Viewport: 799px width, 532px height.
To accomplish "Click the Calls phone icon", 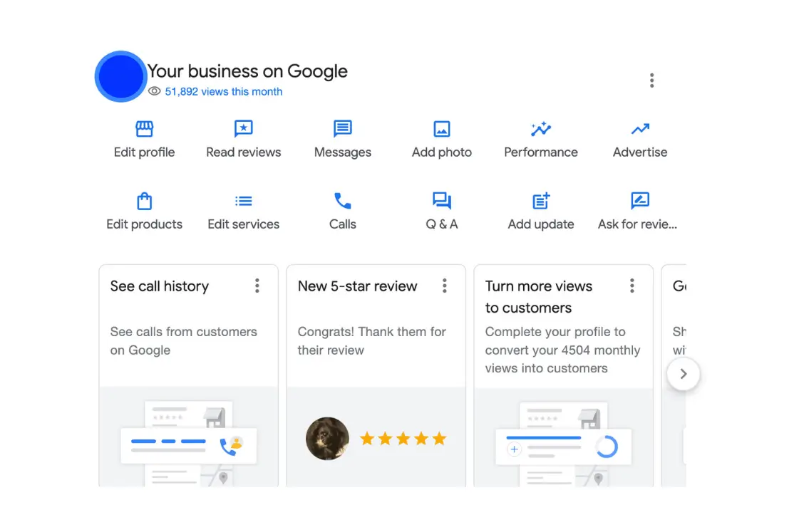I will tap(343, 201).
